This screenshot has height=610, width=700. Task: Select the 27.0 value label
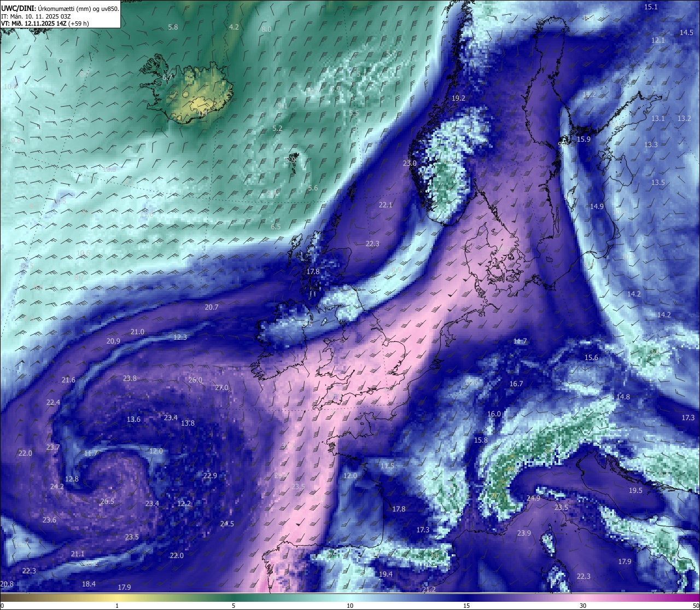(221, 387)
